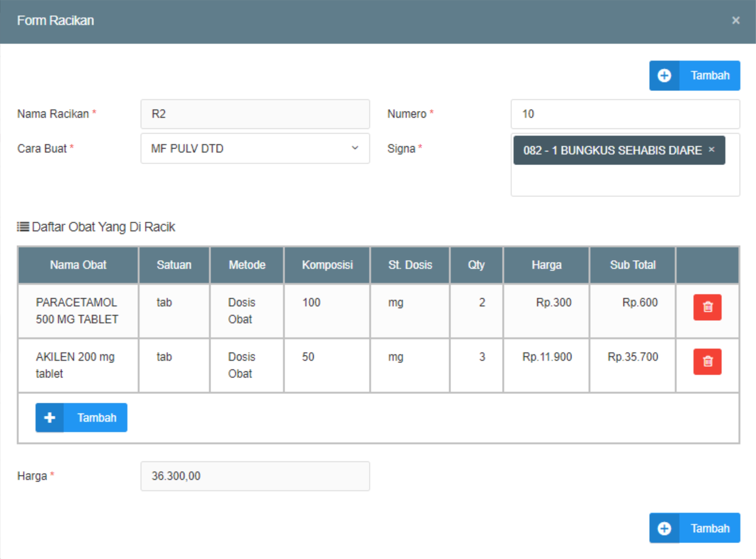Focus the Numero input field
This screenshot has height=559, width=756.
click(625, 114)
